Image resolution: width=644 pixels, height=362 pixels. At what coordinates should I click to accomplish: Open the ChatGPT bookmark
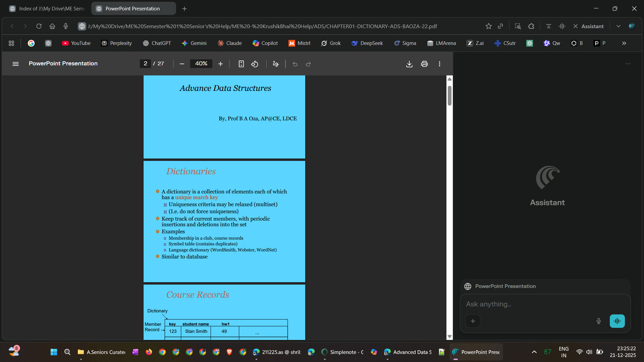point(157,43)
